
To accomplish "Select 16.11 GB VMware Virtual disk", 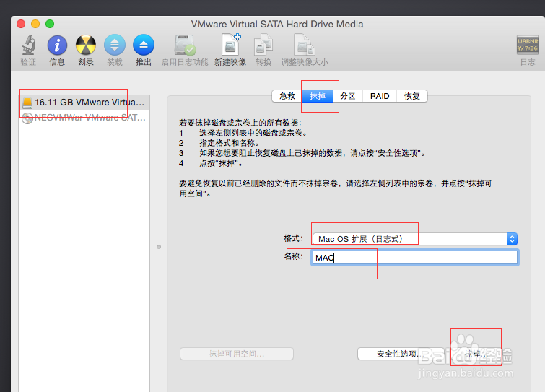I will [84, 103].
